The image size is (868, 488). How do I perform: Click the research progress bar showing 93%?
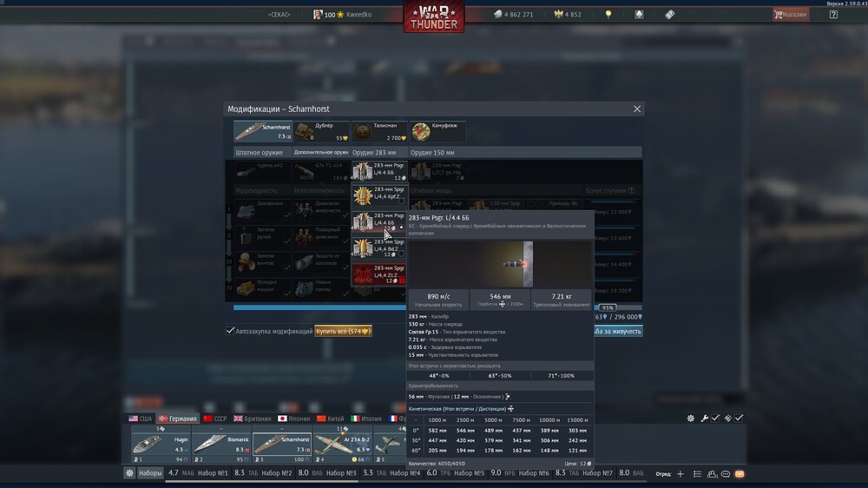click(x=437, y=307)
